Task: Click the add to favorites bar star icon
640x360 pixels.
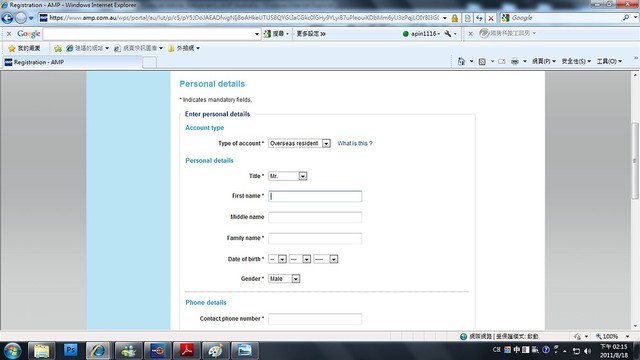Action: click(58, 48)
